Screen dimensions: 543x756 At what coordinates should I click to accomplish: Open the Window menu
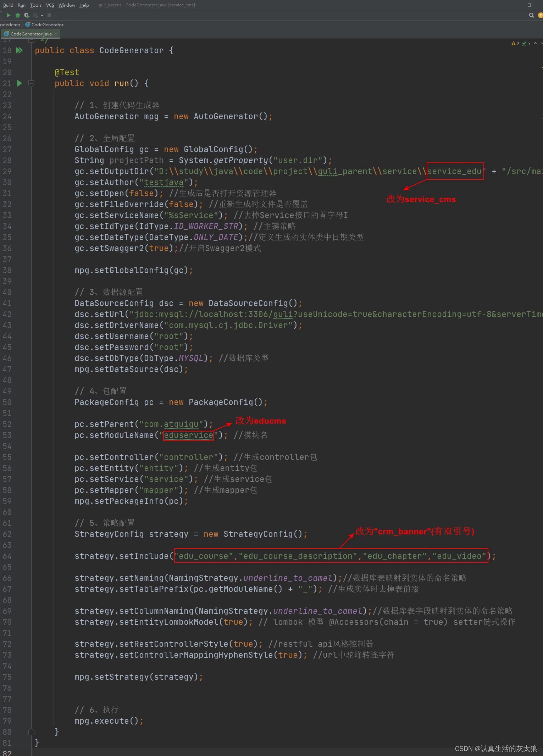click(67, 5)
